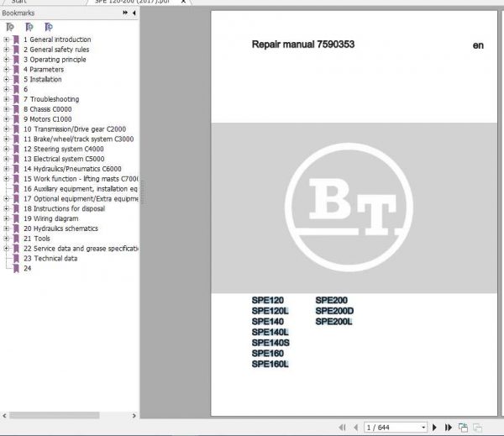Click the grayed-out view icon at bottom right
Viewport: 504px width, 436px height.
point(478,428)
